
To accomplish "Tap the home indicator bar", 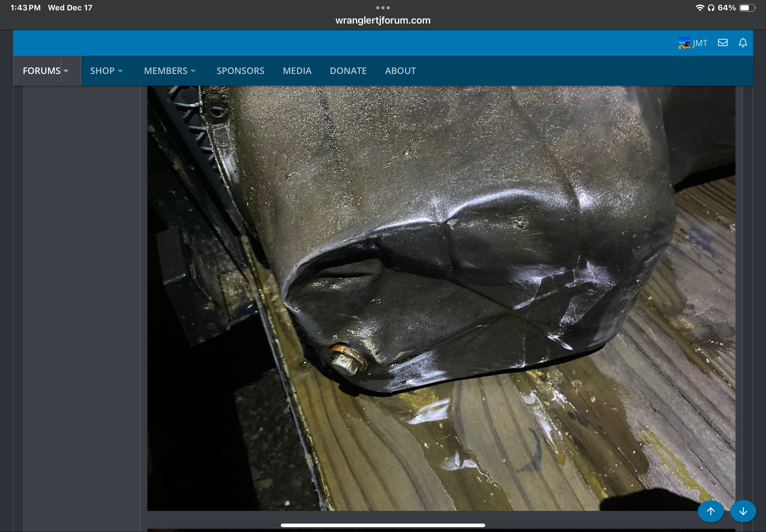I will coord(382,525).
